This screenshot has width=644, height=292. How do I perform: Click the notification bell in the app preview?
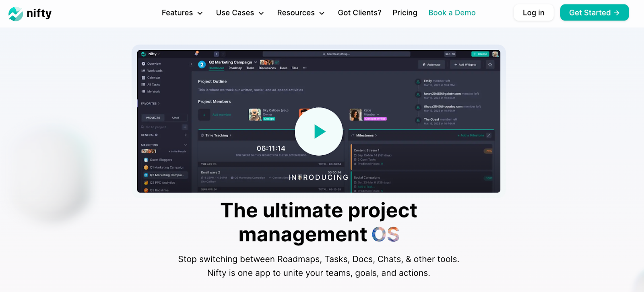pyautogui.click(x=196, y=53)
